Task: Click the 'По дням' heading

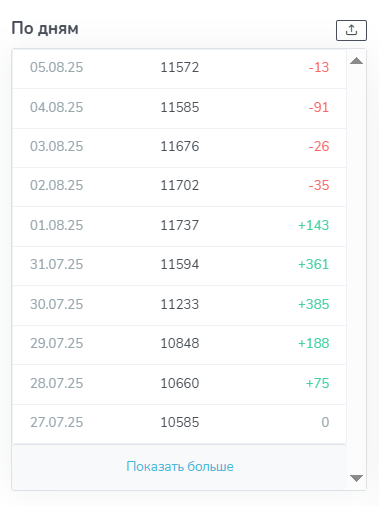Action: [x=45, y=29]
